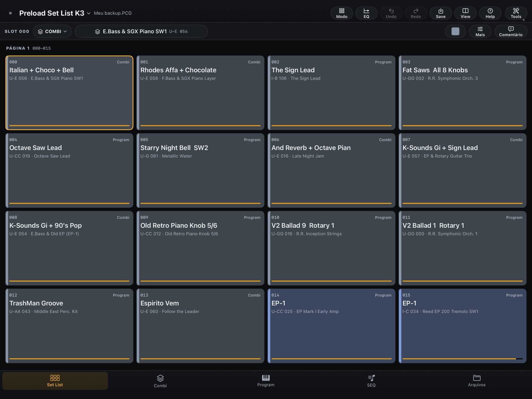The width and height of the screenshot is (532, 399).
Task: Adjust volume bar on slot 015
Action: 462,359
